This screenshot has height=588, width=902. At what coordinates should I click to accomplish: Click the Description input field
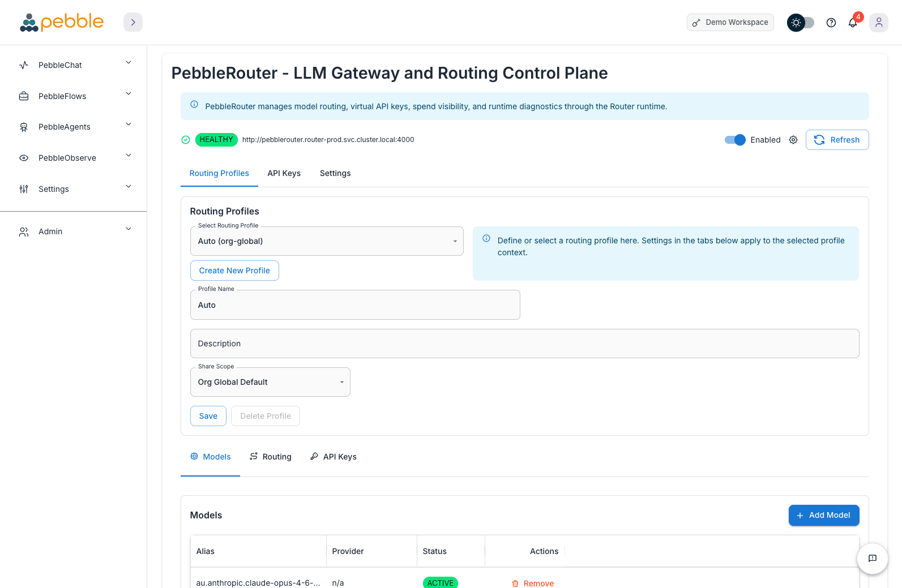(524, 343)
